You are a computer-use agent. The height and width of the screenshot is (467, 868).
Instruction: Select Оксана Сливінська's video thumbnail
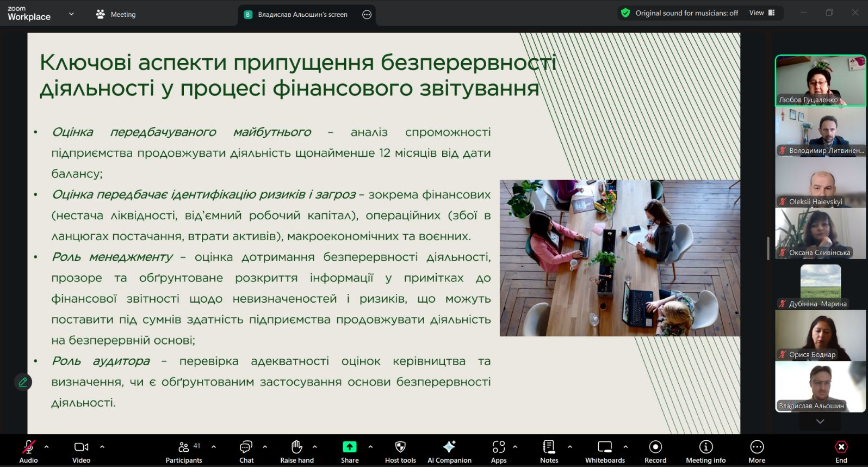(x=820, y=234)
